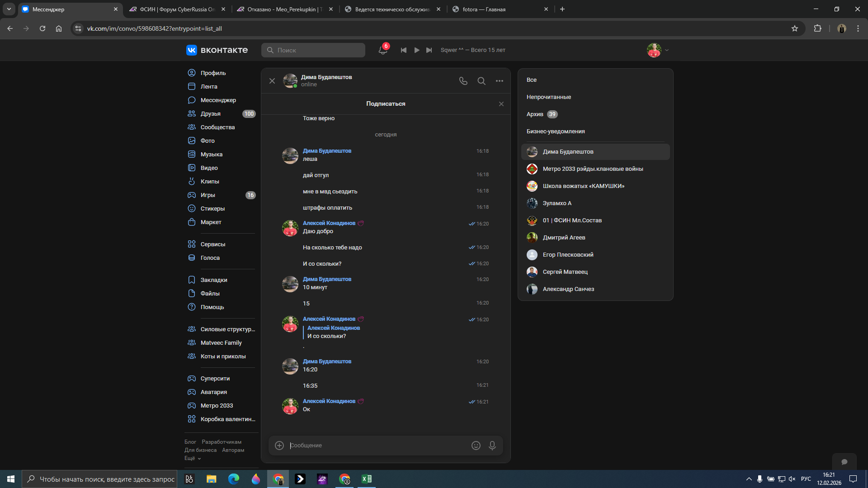Open the conversation three-dots menu
Screen dimensions: 868x488
click(499, 81)
